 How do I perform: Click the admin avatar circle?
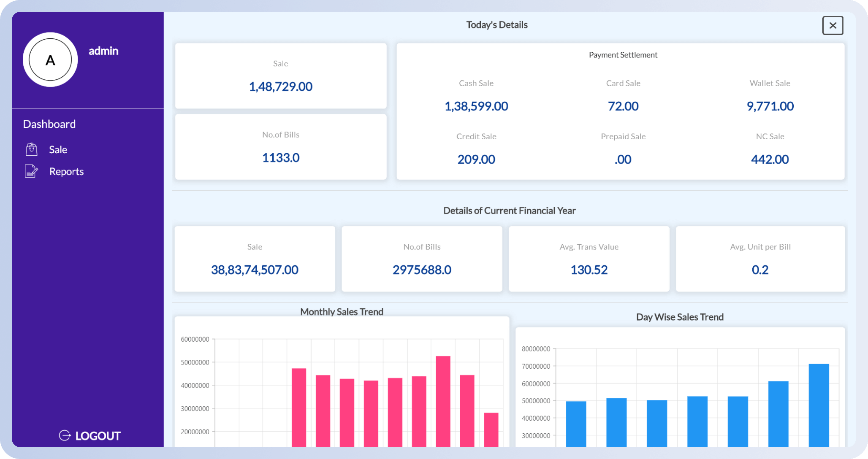point(50,60)
